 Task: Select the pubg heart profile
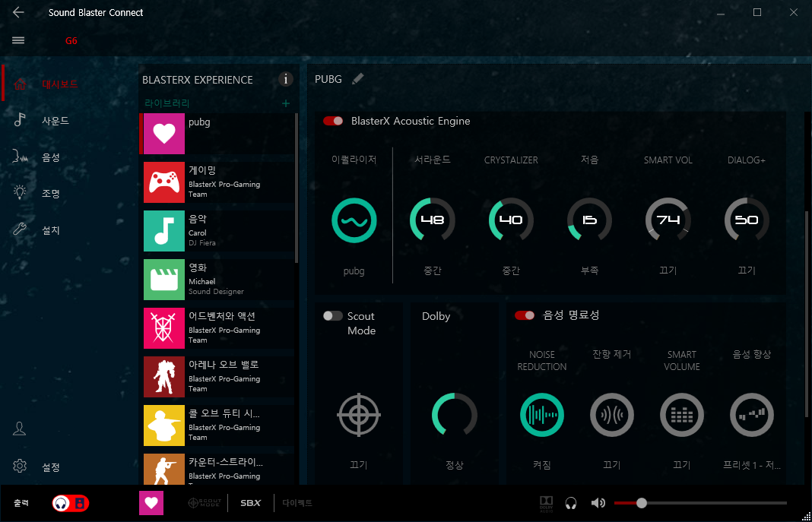(x=218, y=134)
